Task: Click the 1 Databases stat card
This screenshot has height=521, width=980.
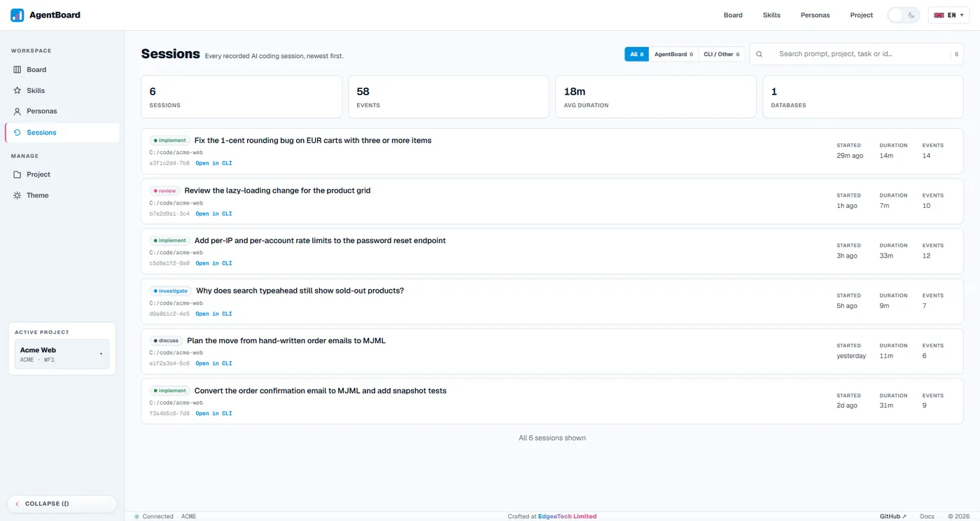Action: 863,97
